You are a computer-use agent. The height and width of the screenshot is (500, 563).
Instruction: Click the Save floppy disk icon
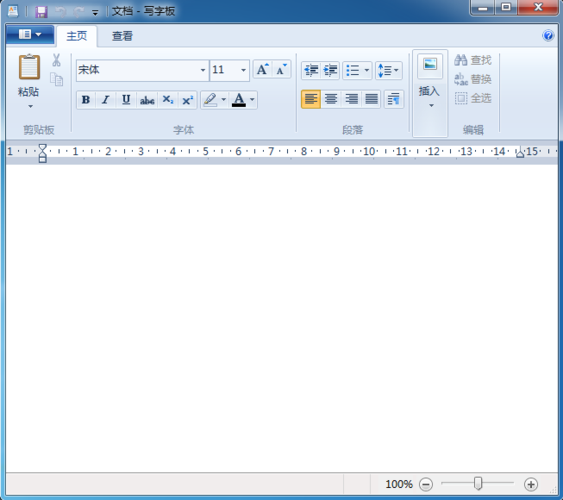41,11
